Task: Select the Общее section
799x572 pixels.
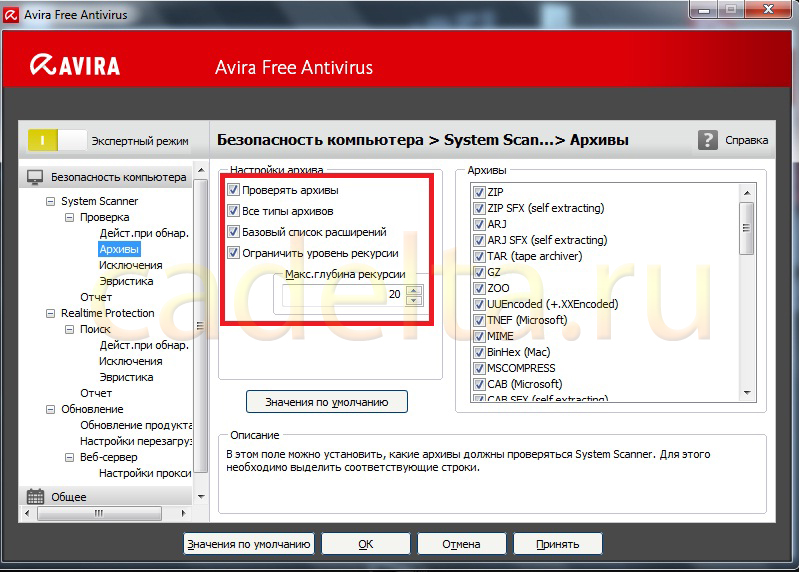Action: pyautogui.click(x=106, y=496)
